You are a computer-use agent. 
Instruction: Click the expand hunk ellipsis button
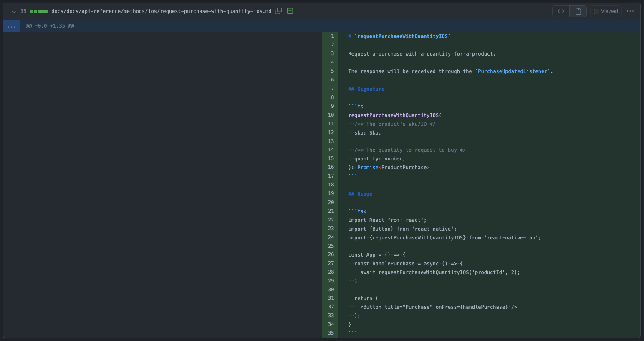pyautogui.click(x=11, y=25)
